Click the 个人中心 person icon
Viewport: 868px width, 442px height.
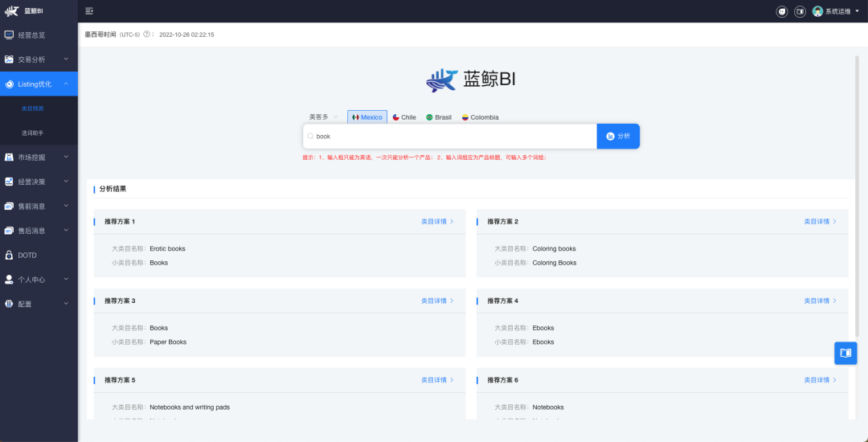9,280
